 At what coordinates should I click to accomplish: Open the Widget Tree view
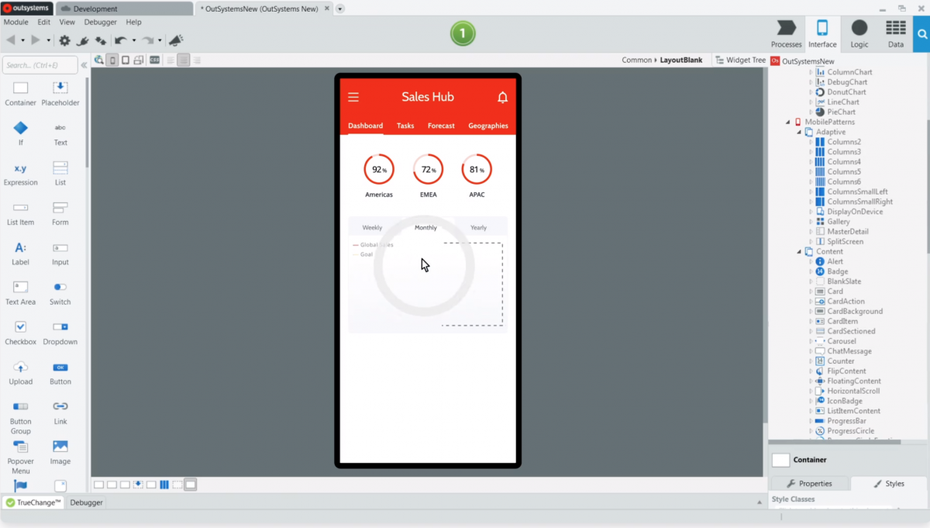740,60
